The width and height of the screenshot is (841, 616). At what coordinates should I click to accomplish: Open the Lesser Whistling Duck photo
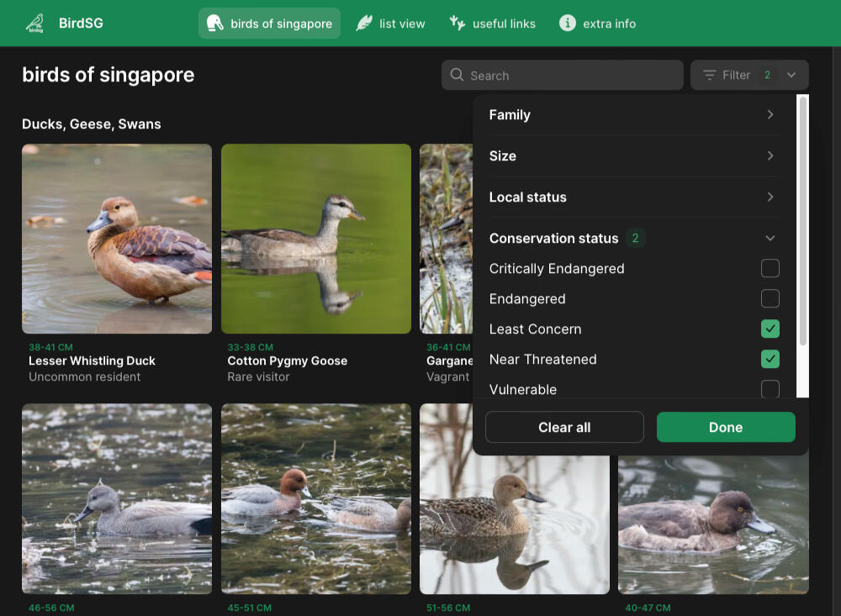pos(117,239)
